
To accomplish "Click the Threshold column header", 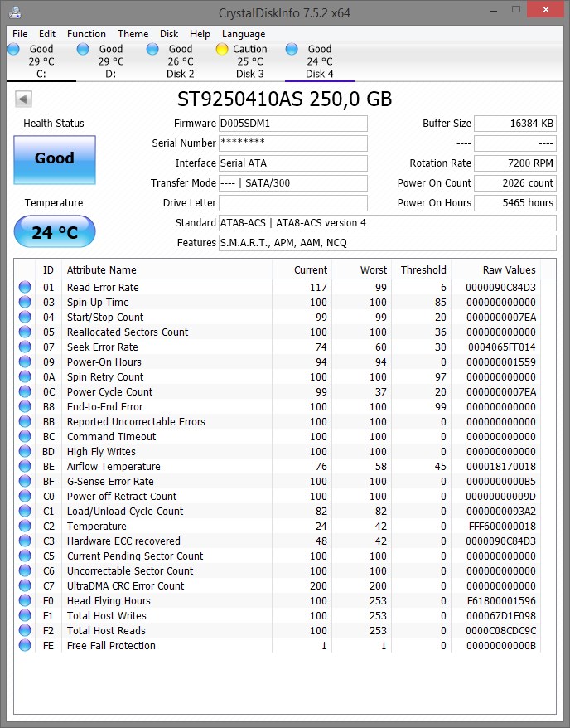I will click(422, 269).
